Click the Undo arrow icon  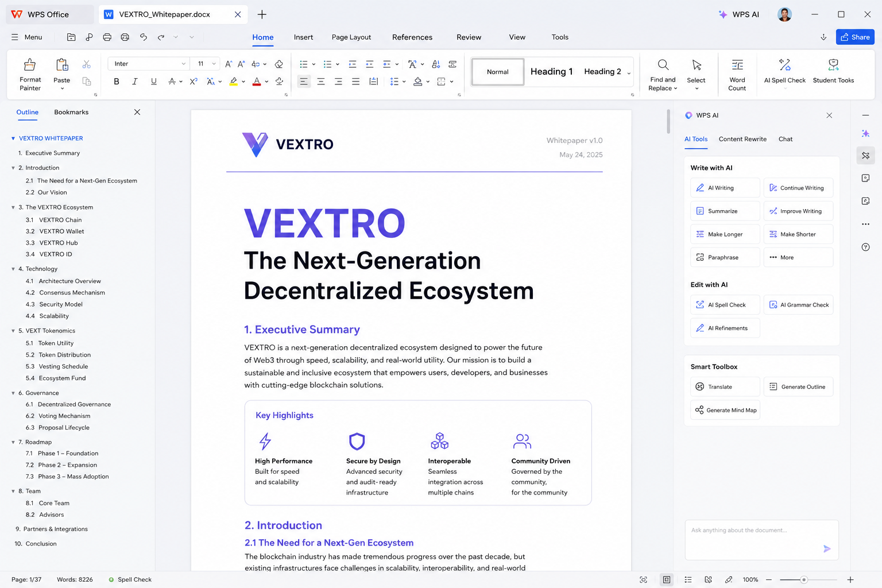point(143,37)
